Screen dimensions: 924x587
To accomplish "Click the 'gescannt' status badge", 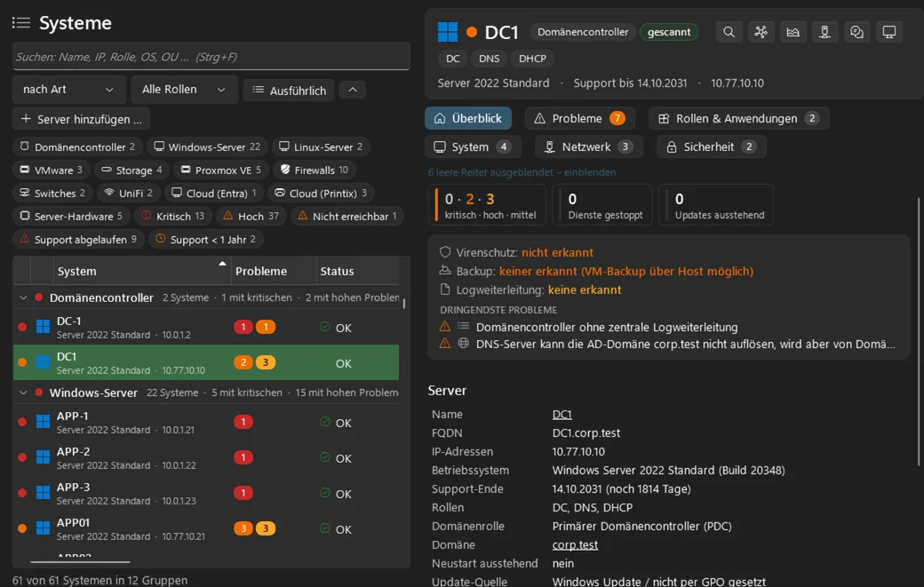I will 669,32.
